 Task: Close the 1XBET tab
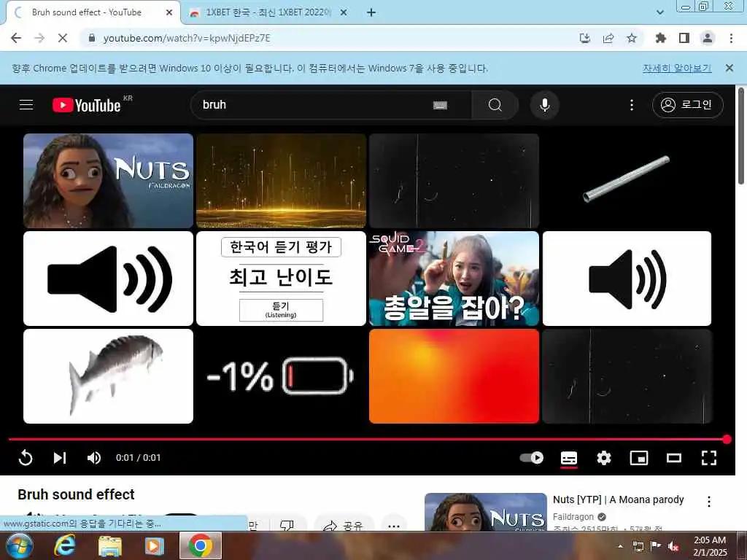pyautogui.click(x=344, y=13)
